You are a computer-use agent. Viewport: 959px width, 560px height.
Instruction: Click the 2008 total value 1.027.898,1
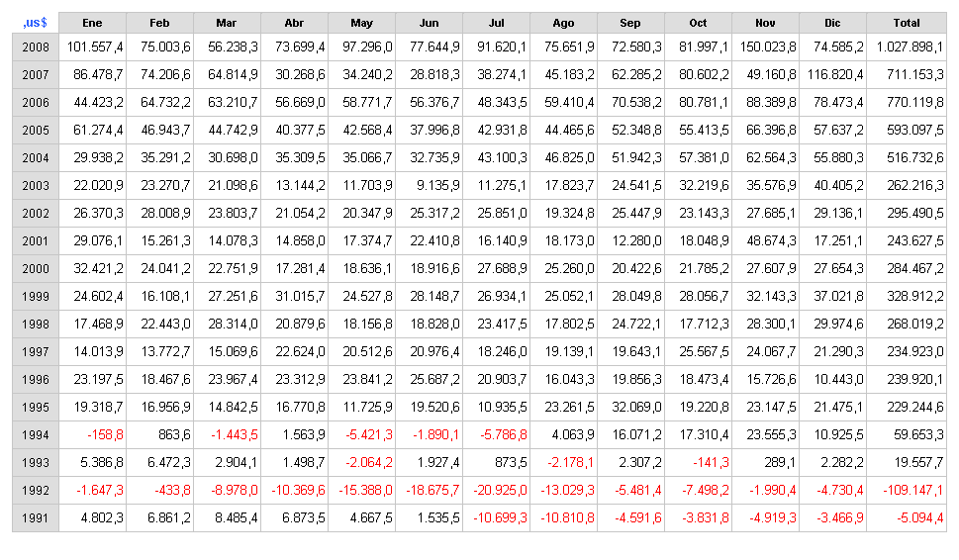tap(910, 47)
